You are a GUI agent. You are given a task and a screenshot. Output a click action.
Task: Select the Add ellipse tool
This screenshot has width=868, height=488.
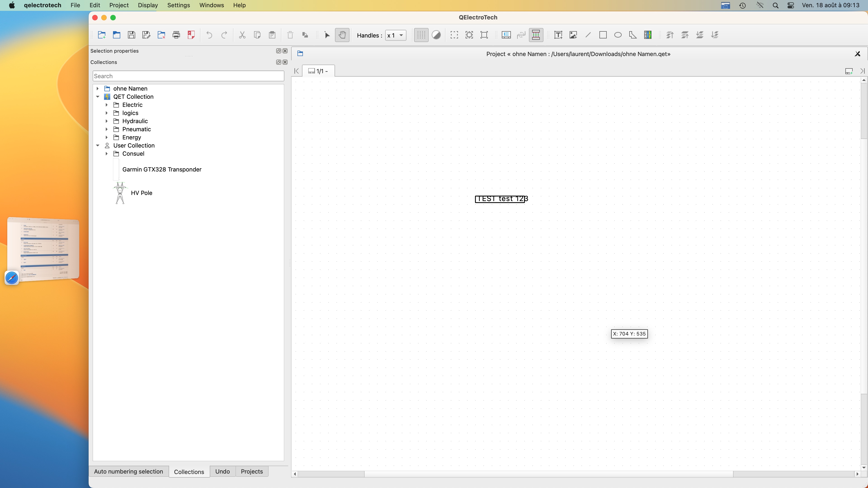pos(618,35)
